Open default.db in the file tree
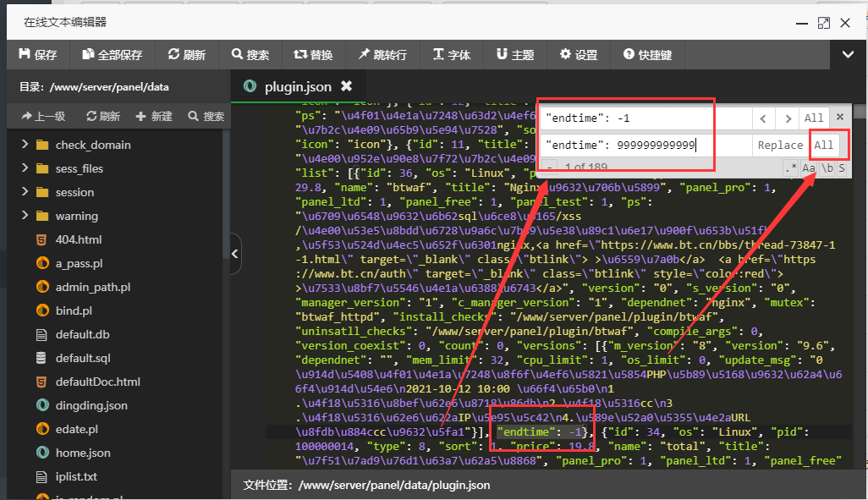Screen dimensions: 868x500 click(x=82, y=334)
